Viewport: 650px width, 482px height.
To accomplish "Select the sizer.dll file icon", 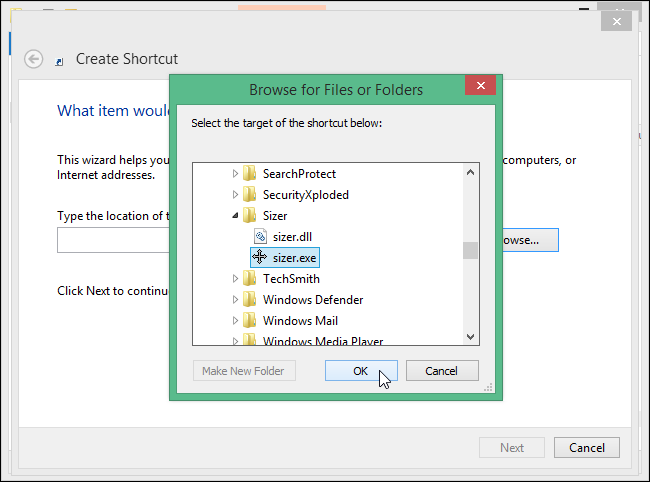I will click(261, 237).
